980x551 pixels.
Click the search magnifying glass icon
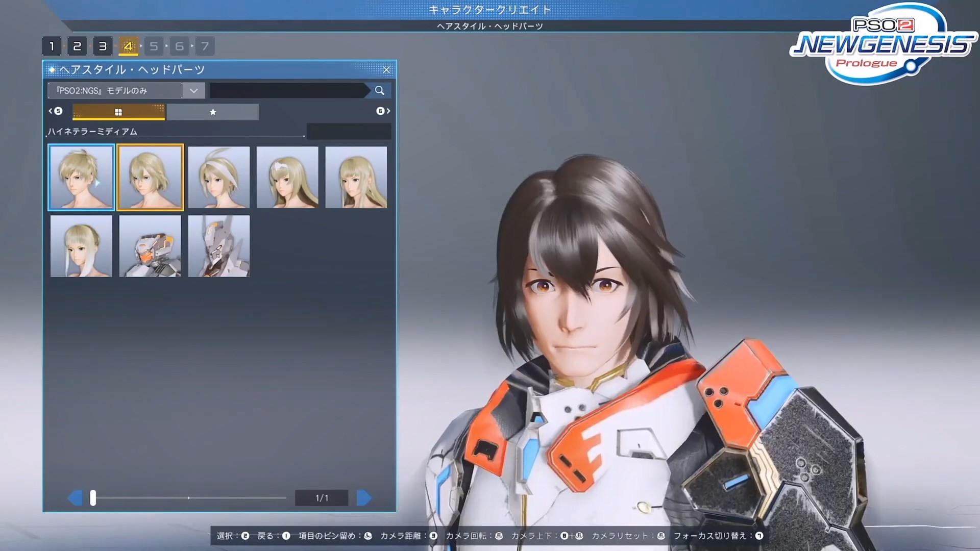click(379, 90)
